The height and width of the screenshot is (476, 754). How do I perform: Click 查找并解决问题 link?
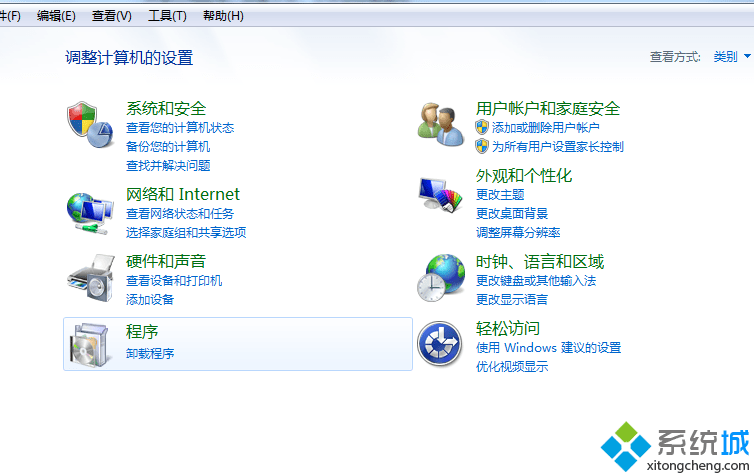168,166
